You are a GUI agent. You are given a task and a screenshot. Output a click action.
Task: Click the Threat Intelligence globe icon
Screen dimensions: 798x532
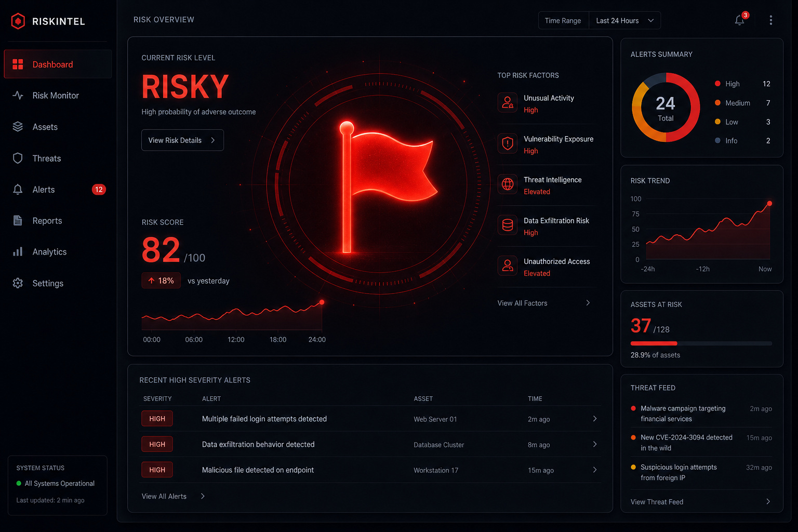coord(508,184)
